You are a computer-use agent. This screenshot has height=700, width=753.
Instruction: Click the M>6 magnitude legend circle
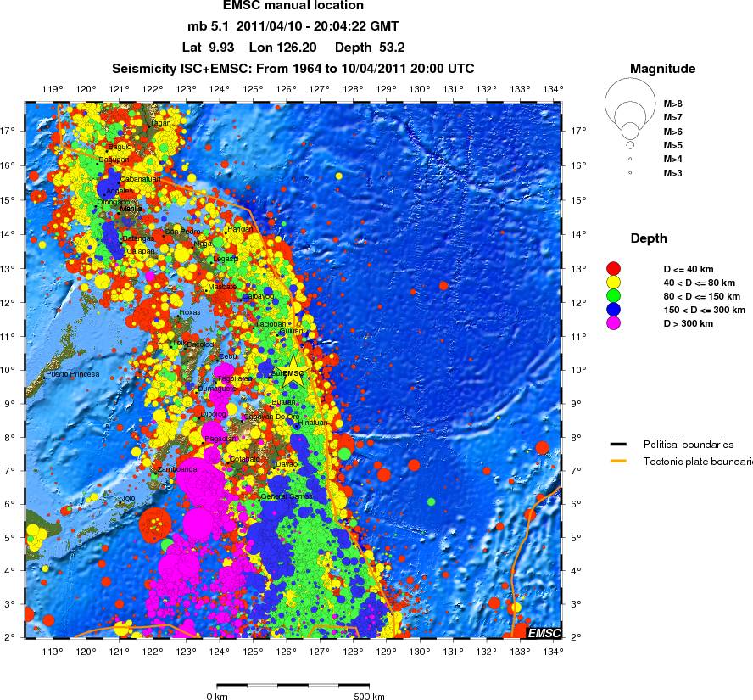pos(630,130)
